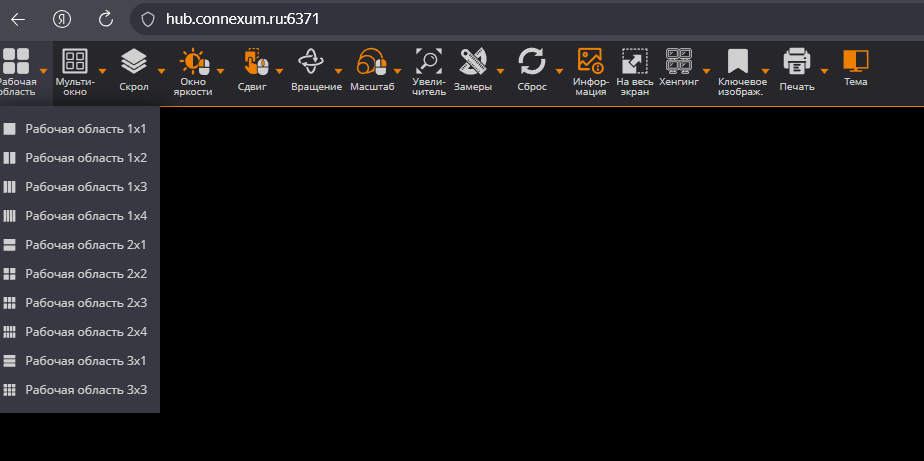
Task: Focus the hub.connexum.ru:6371 address bar
Action: 527,19
